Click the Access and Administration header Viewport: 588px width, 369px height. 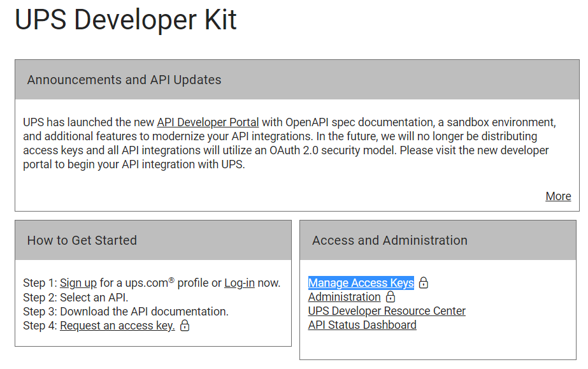pyautogui.click(x=389, y=240)
